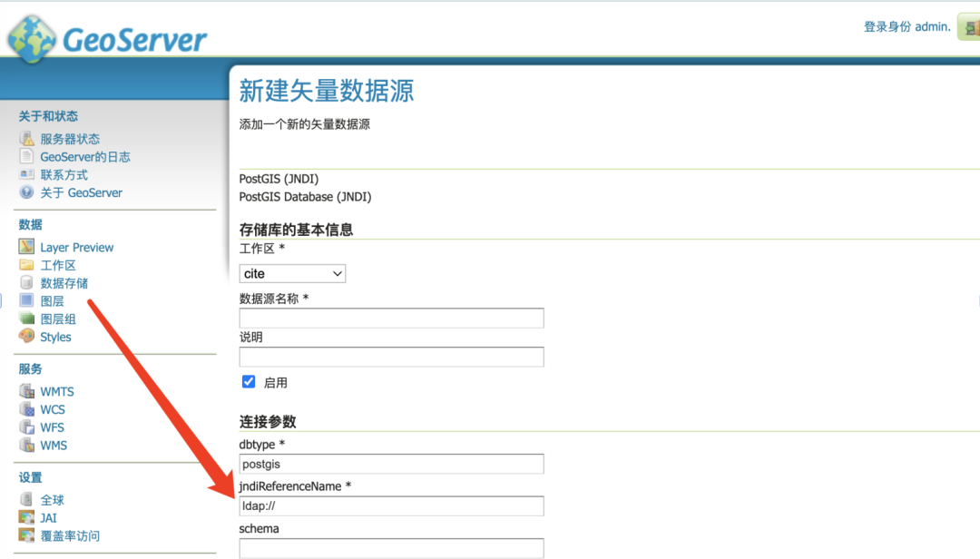Click the 服务 sidebar heading
The width and height of the screenshot is (980, 559).
coord(31,368)
